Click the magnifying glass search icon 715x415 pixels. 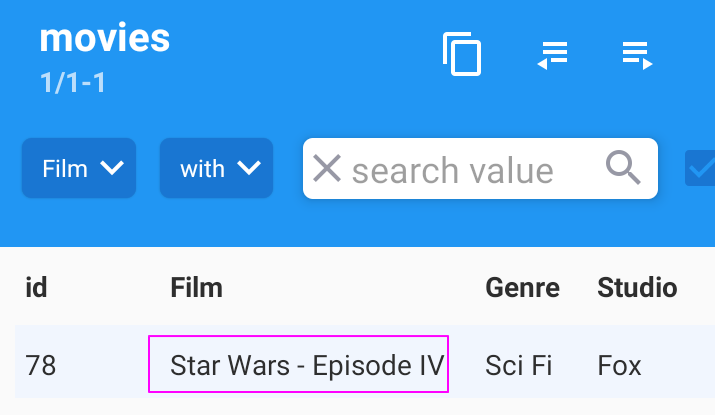[624, 169]
